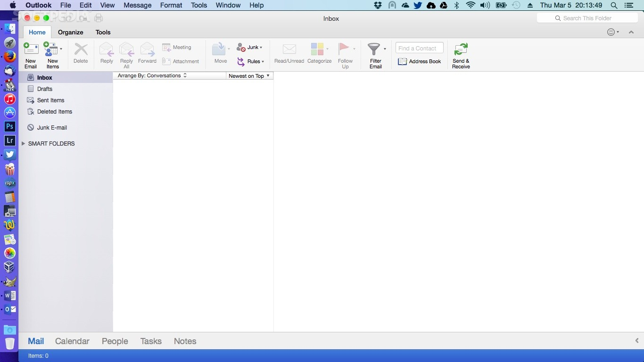Compose a message with New Email
The image size is (644, 362).
coord(31,55)
